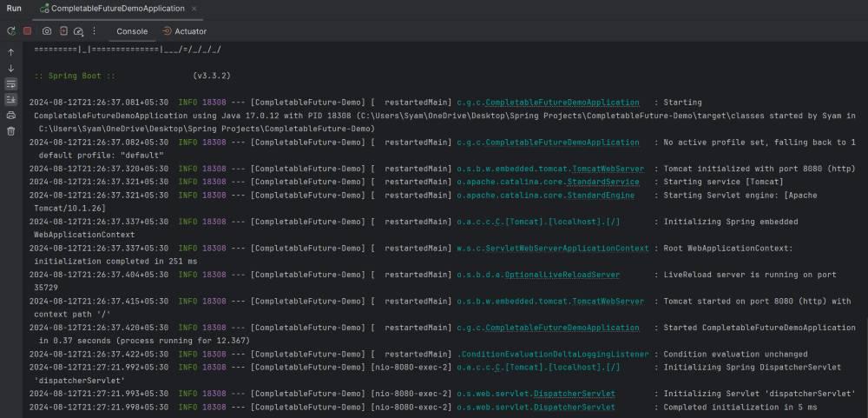Click 'Tomcat/10.1.26]' continuation text
The image size is (868, 418).
[x=69, y=209]
